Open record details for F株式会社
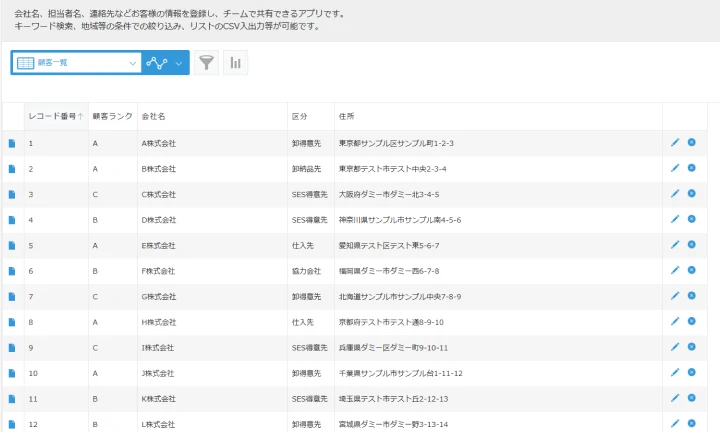The height and width of the screenshot is (432, 720). pos(12,271)
